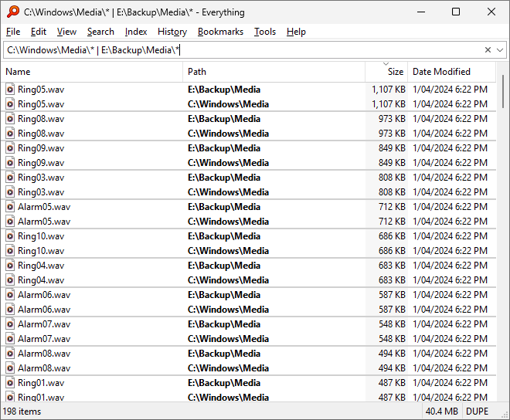Click the 973 KB size of Ring08.wav on E: drive
510x420 pixels.
(x=392, y=119)
